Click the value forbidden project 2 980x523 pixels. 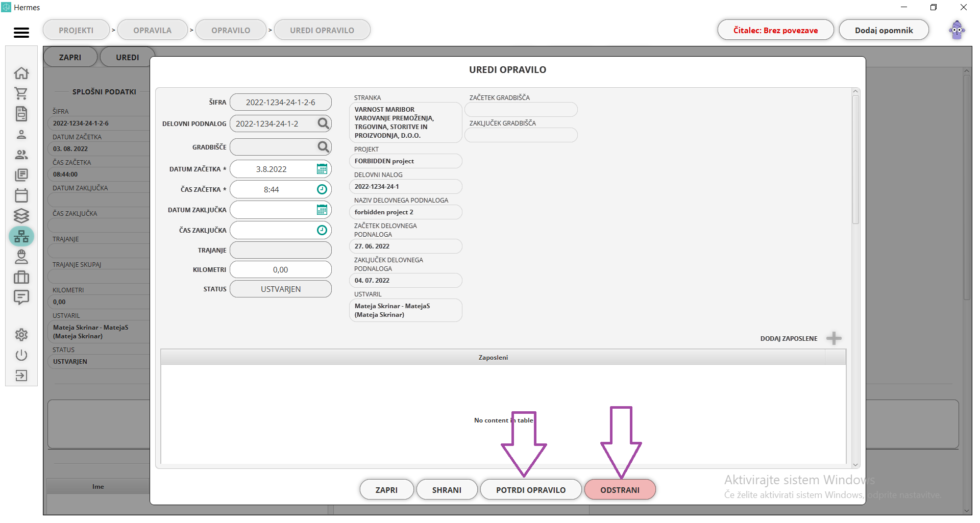tap(406, 212)
